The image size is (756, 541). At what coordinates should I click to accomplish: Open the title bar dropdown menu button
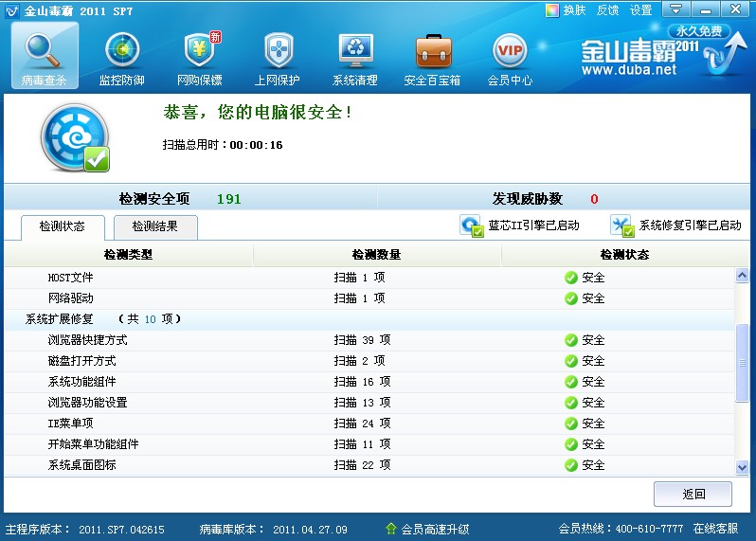[x=676, y=9]
